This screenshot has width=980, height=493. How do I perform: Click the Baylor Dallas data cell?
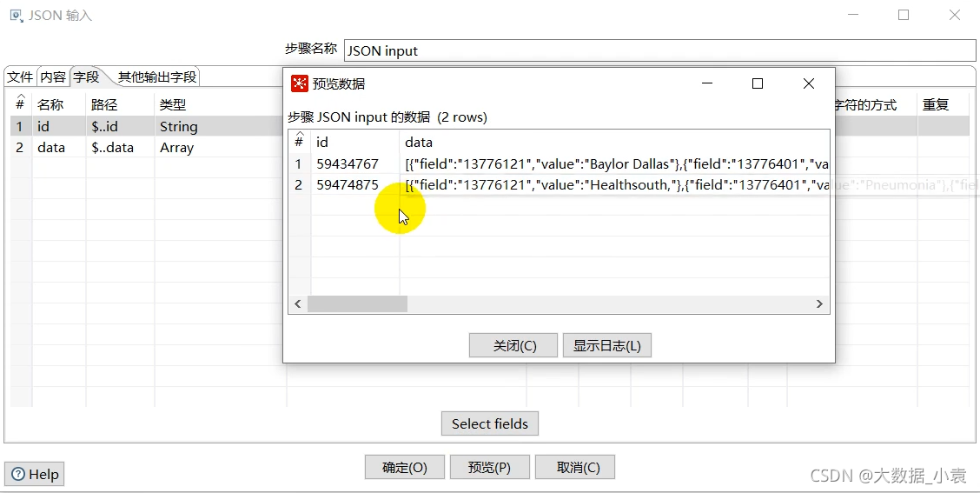[614, 164]
